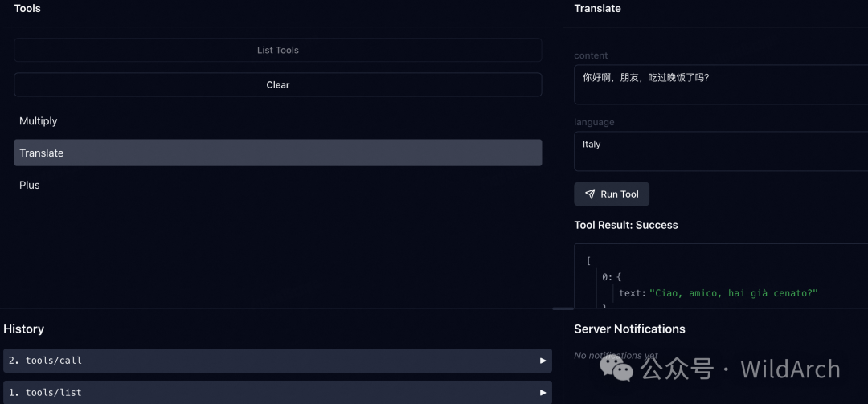The image size is (868, 404).
Task: Expand the tools/call entry using its arrow
Action: (542, 361)
